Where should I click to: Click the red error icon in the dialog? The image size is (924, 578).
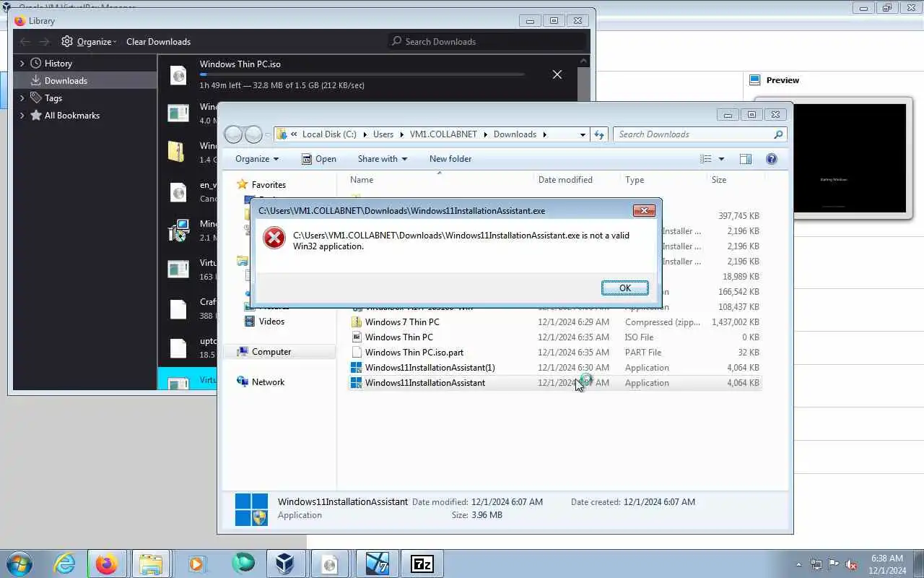pos(274,238)
